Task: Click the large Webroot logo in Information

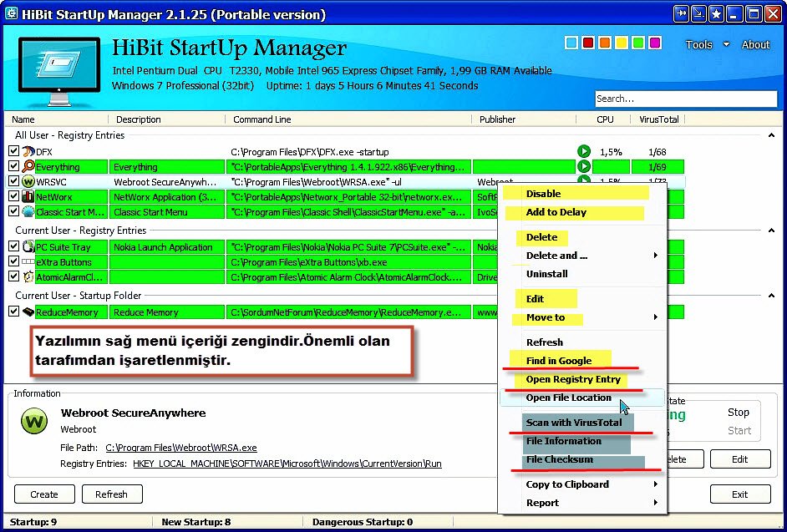Action: coord(34,421)
